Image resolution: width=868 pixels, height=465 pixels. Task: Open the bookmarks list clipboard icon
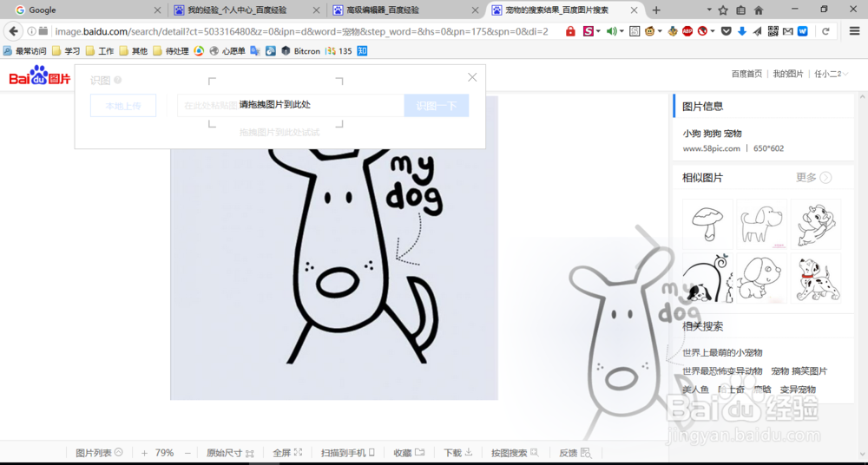740,10
